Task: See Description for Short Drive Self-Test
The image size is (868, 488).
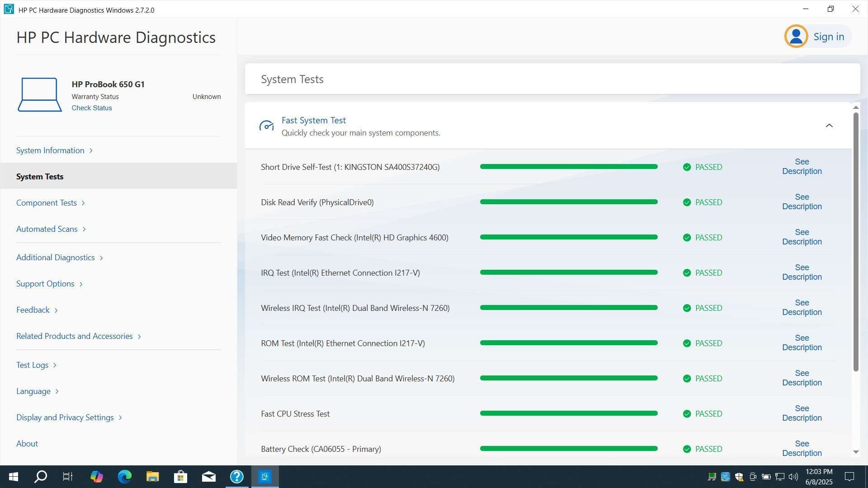Action: pos(802,167)
